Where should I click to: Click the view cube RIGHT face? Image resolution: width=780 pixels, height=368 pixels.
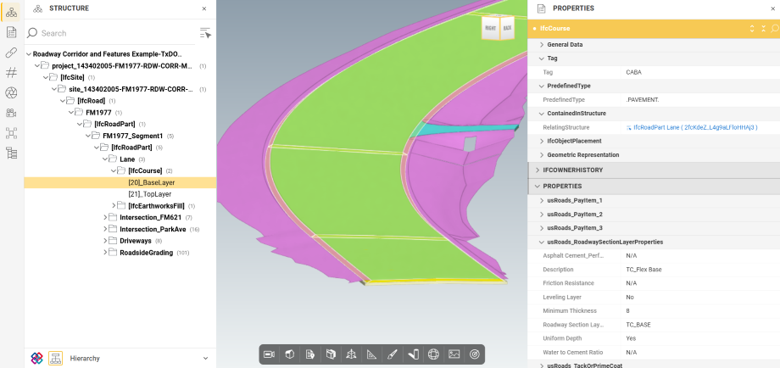tap(489, 29)
